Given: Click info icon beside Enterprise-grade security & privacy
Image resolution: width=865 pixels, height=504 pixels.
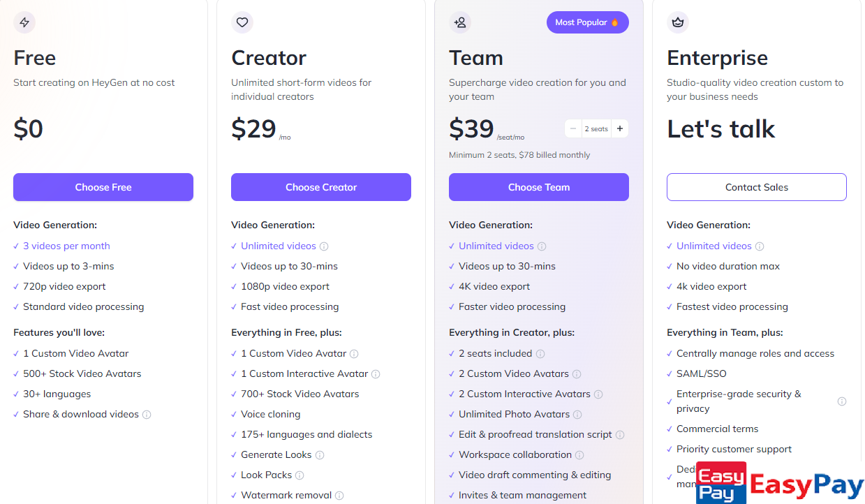Looking at the screenshot, I should click(x=842, y=401).
